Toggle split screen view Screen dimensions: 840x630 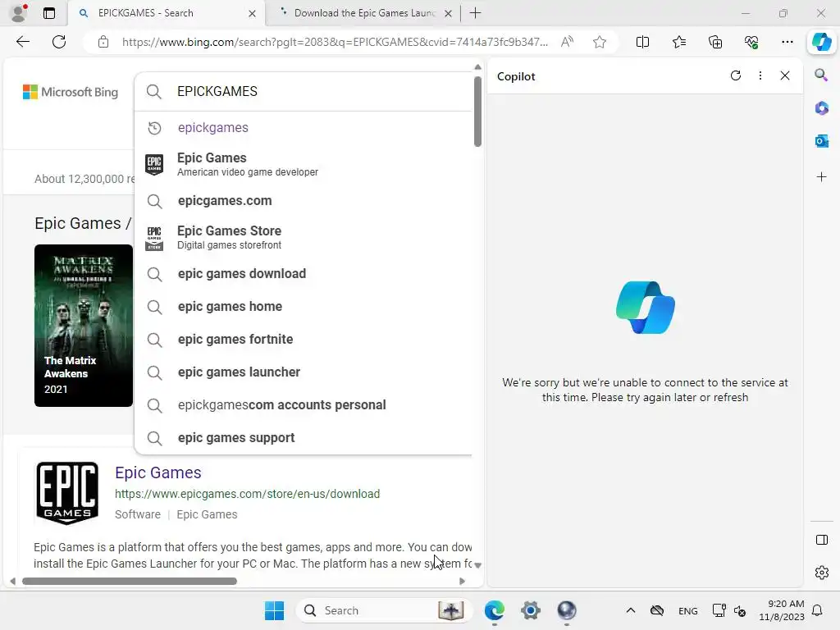642,42
